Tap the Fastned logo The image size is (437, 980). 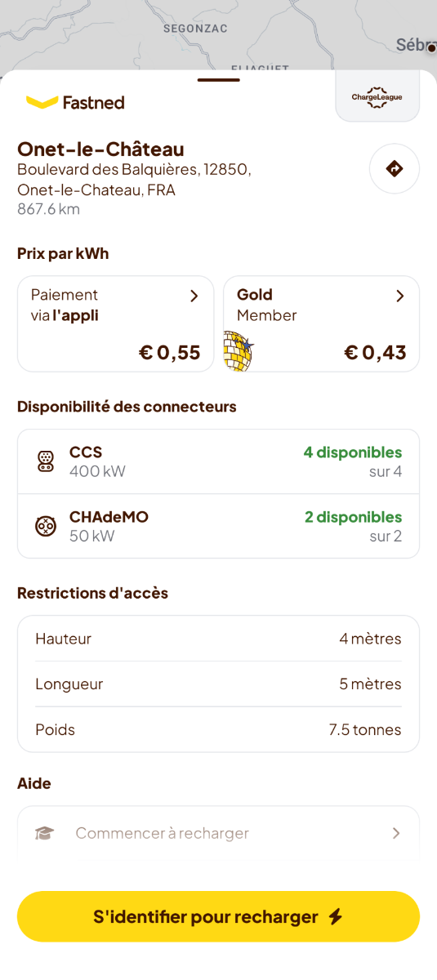[x=75, y=102]
